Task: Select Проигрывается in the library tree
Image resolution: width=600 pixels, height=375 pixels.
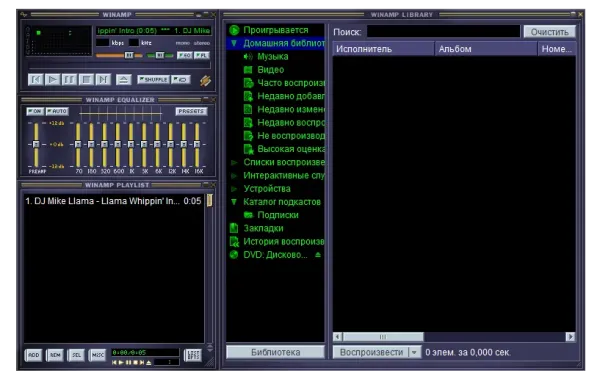Action: (x=276, y=30)
